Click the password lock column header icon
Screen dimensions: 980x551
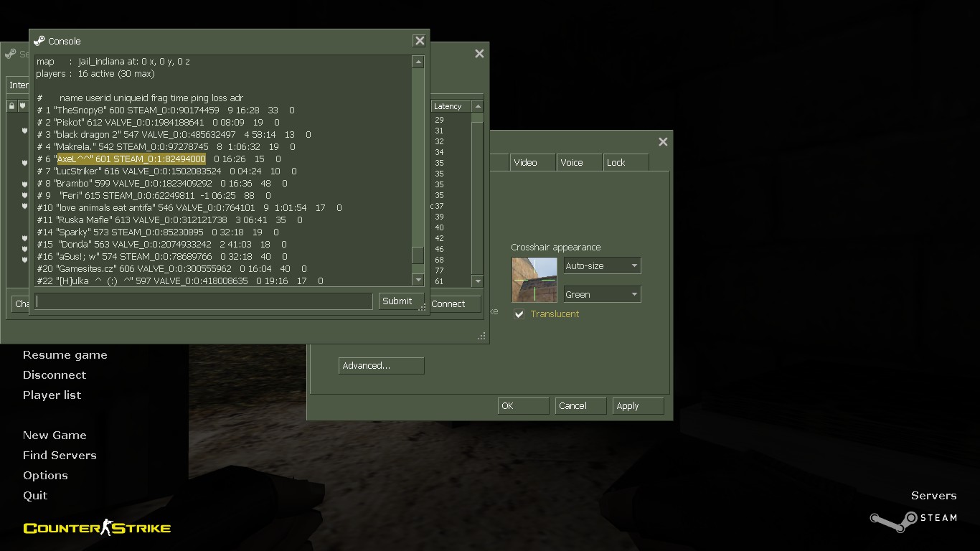point(11,106)
